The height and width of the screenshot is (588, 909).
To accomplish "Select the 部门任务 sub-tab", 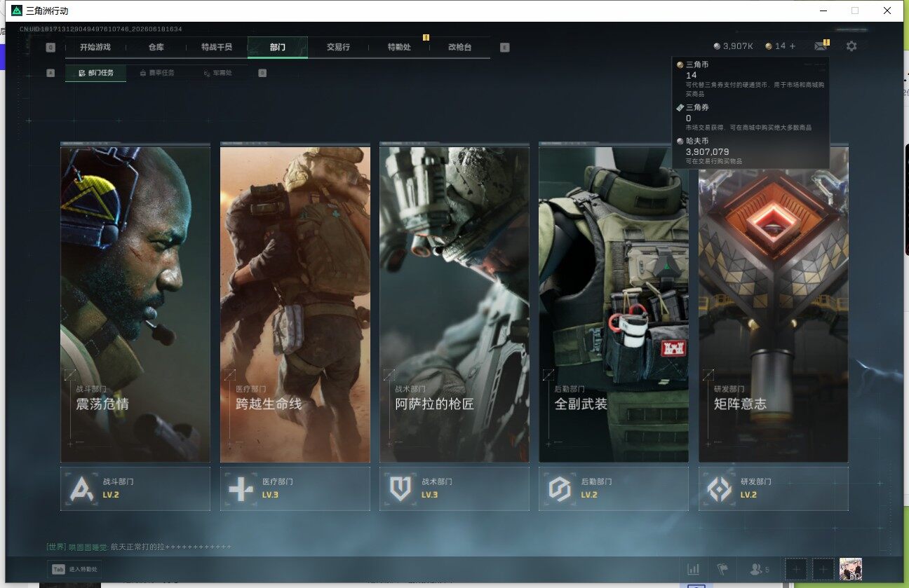I will point(96,73).
